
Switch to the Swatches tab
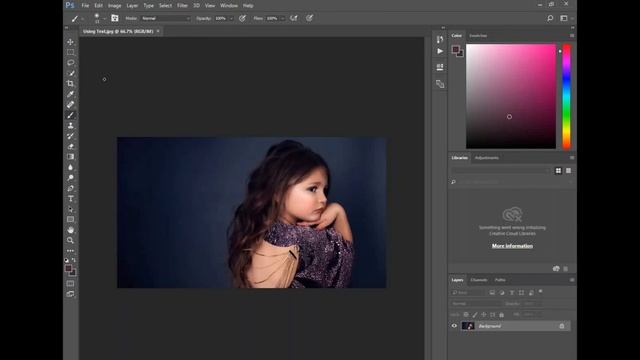point(478,36)
